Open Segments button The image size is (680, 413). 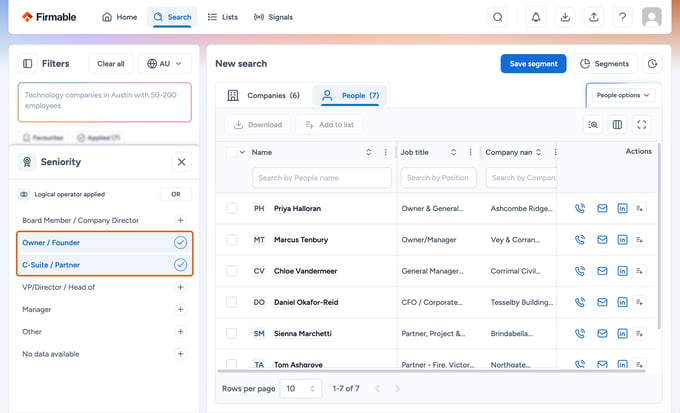(605, 64)
